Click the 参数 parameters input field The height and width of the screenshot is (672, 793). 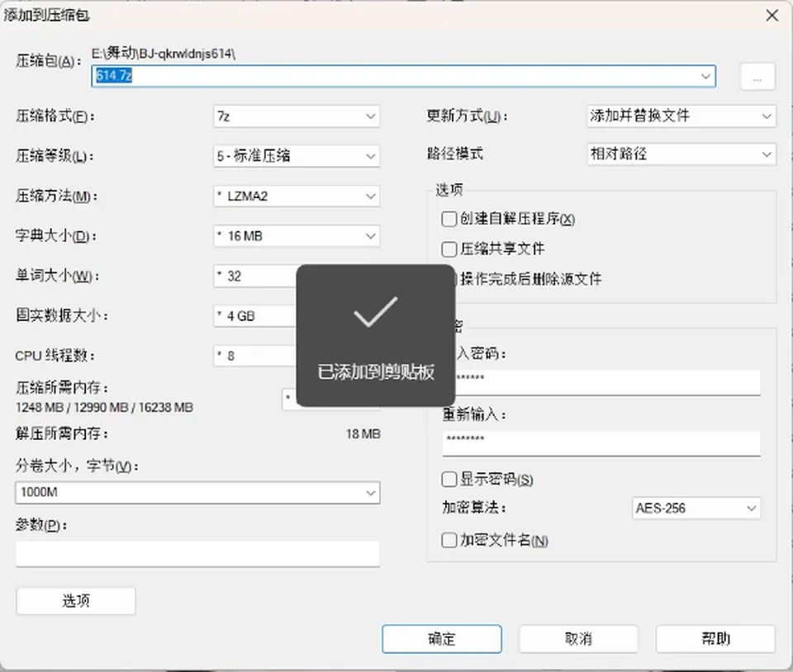coord(197,554)
